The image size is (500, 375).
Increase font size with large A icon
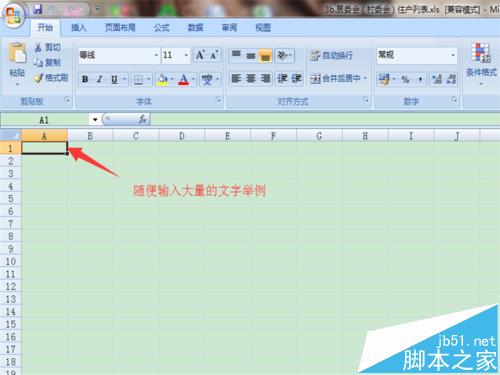point(200,55)
